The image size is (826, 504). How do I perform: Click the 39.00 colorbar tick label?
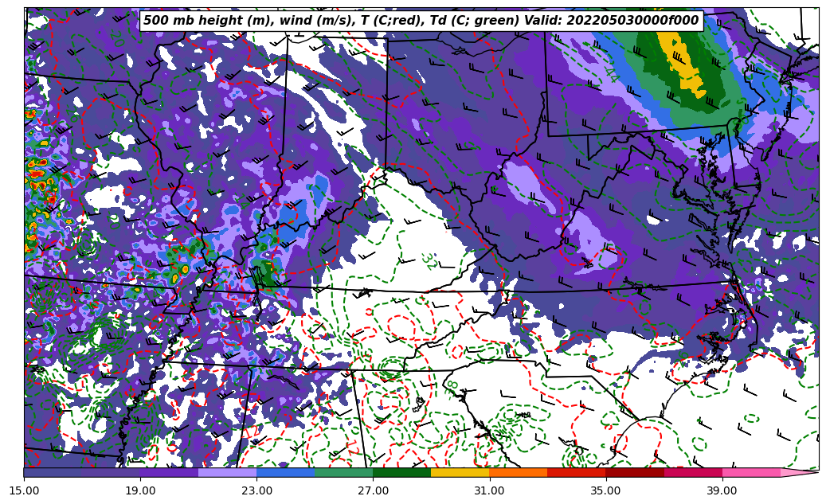click(722, 490)
